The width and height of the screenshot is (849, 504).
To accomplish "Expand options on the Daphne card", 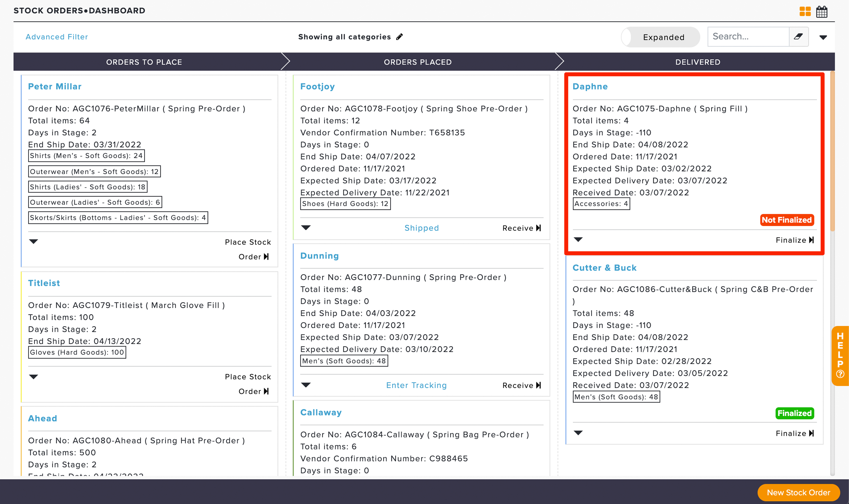I will point(578,239).
